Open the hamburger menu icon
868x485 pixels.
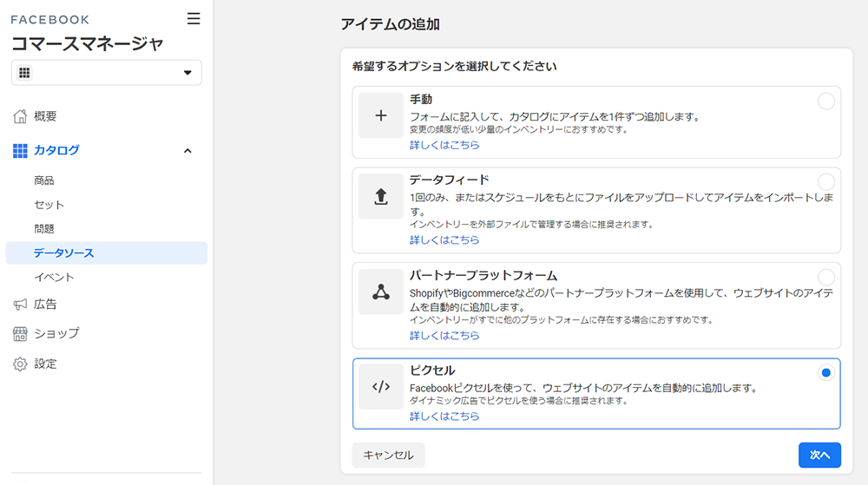point(194,19)
